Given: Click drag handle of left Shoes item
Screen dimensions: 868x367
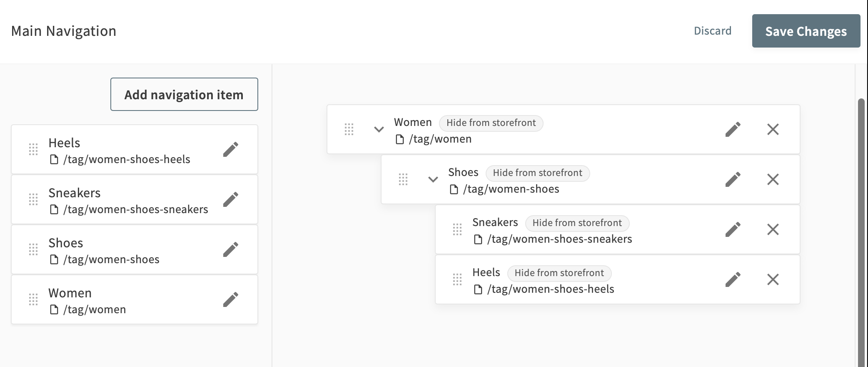Looking at the screenshot, I should pyautogui.click(x=33, y=249).
